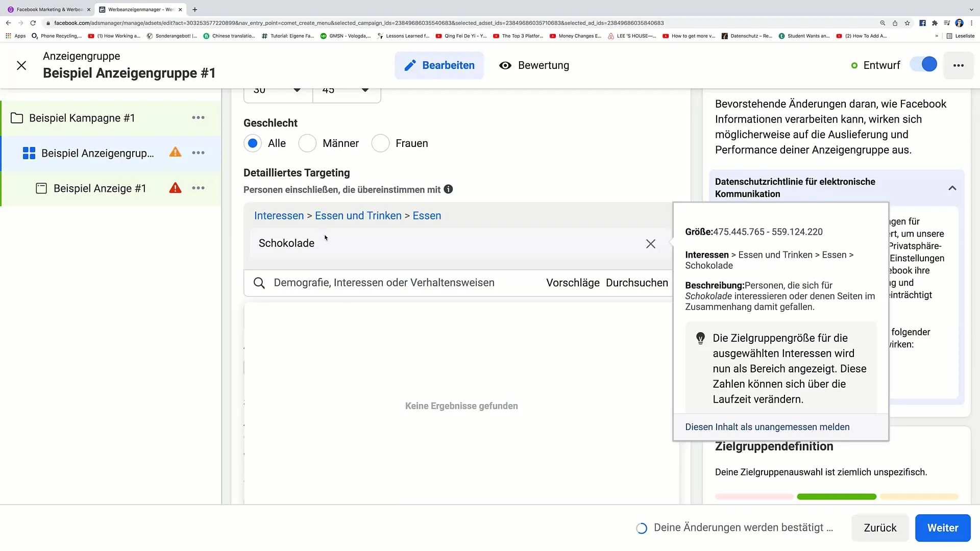Close the ad set editor with X icon

click(21, 65)
